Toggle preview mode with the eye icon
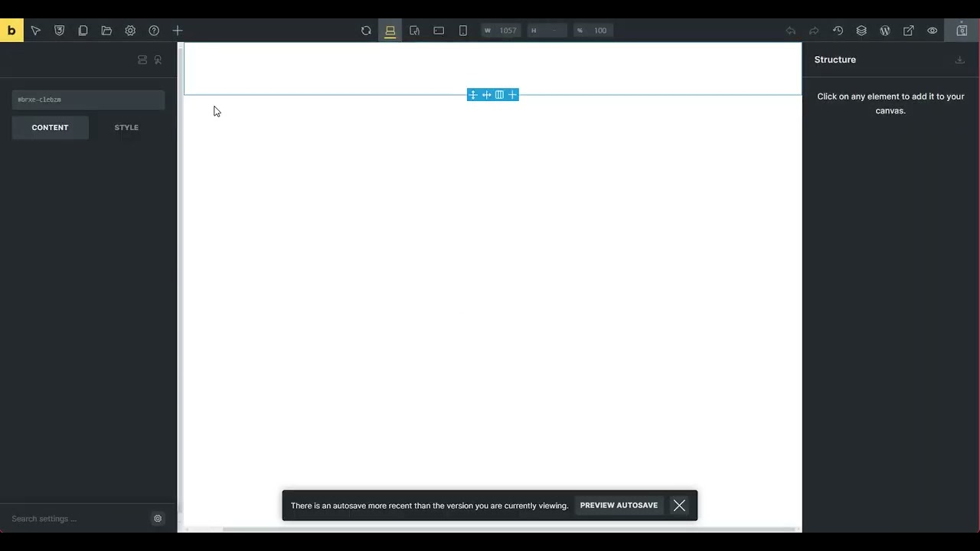This screenshot has height=551, width=980. 933,31
